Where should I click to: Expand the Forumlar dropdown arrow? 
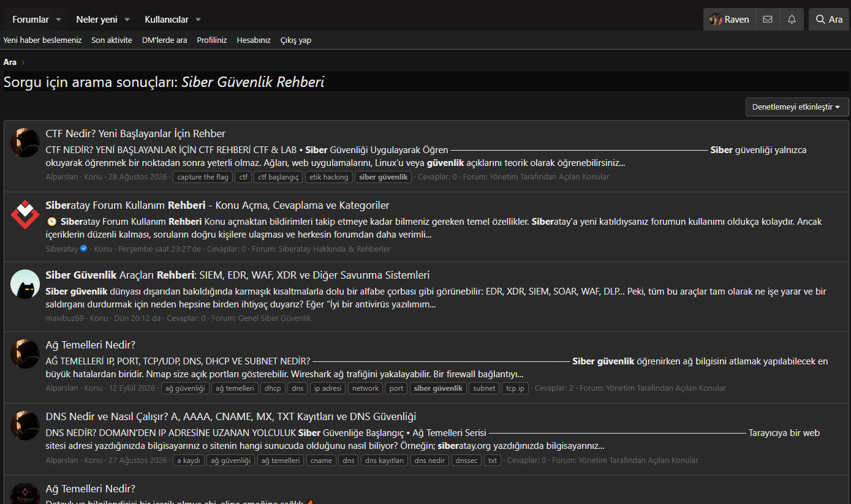pyautogui.click(x=59, y=20)
